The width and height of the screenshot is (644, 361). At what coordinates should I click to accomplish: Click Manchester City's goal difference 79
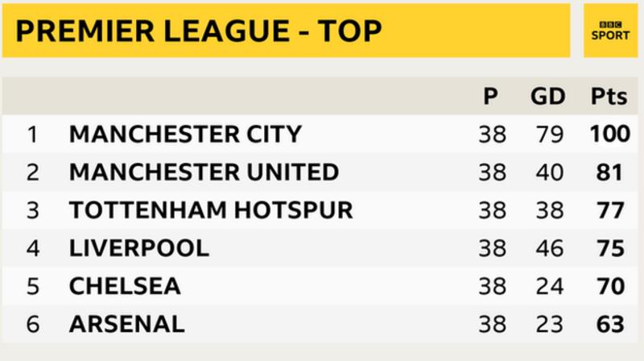pos(550,134)
